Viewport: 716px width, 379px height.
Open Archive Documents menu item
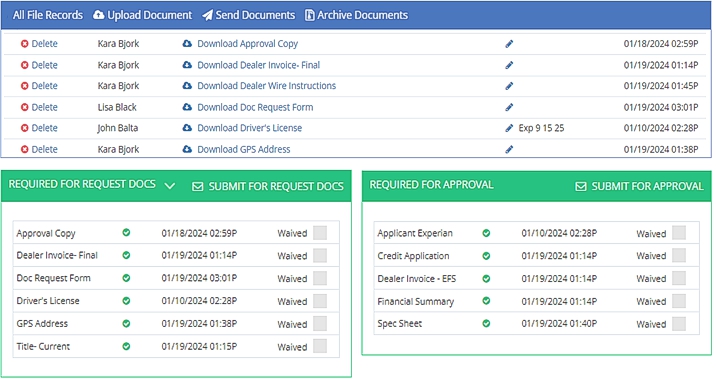pos(356,15)
